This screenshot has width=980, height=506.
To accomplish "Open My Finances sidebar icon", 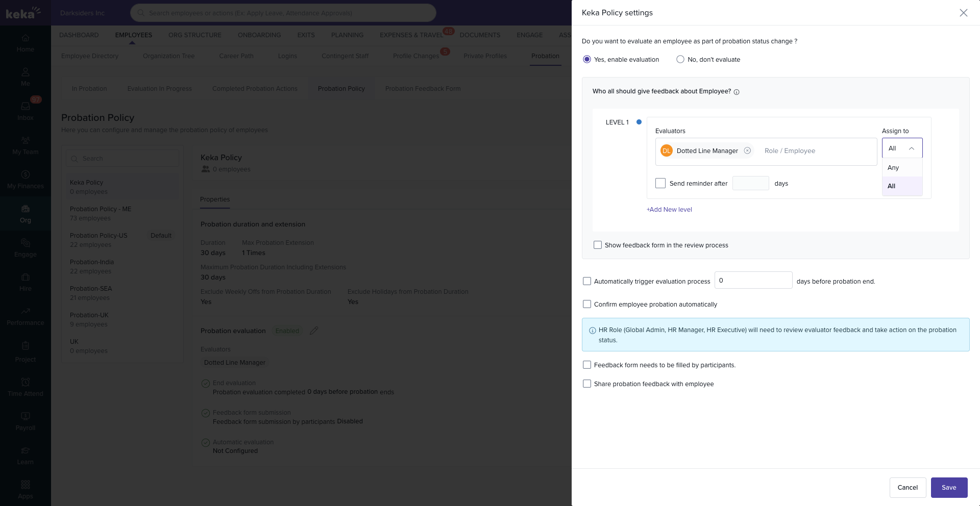I will [x=26, y=175].
